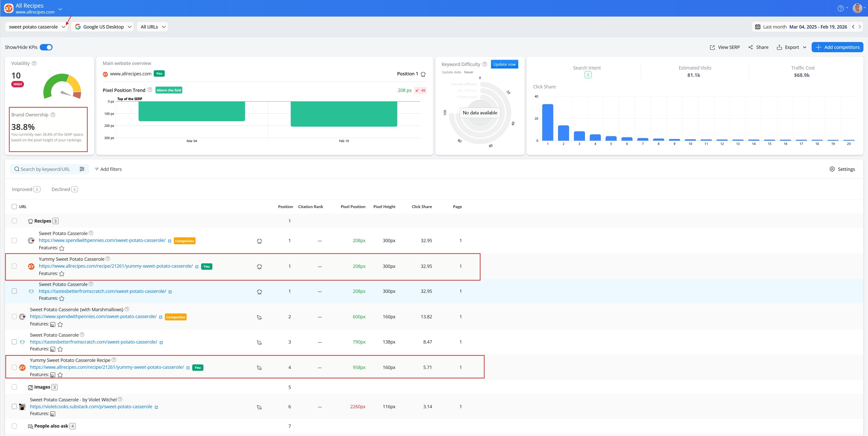Click recipe-type icon in tastesbetterfromscratch position 1 row
Screen dimensions: 868x436
coord(260,292)
